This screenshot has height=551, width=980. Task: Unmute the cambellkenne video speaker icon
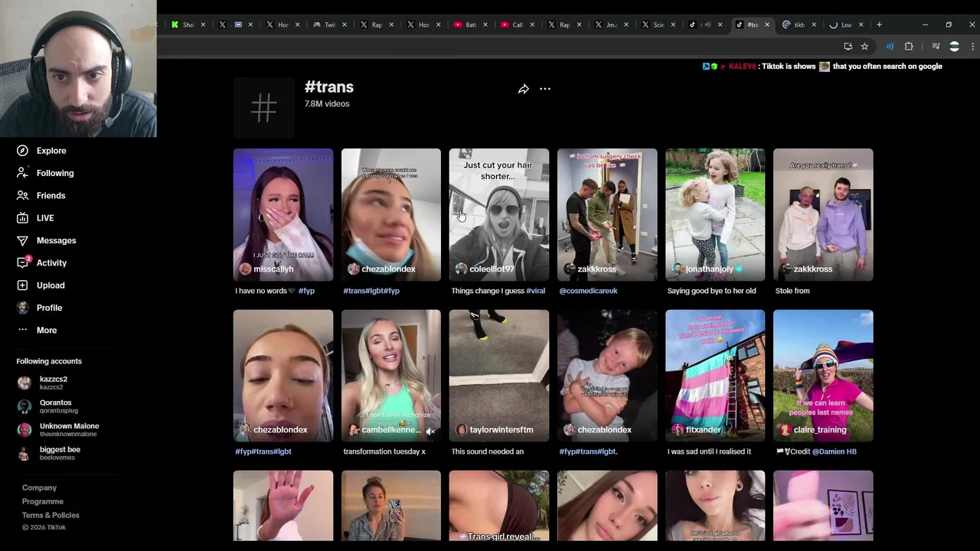tap(430, 432)
